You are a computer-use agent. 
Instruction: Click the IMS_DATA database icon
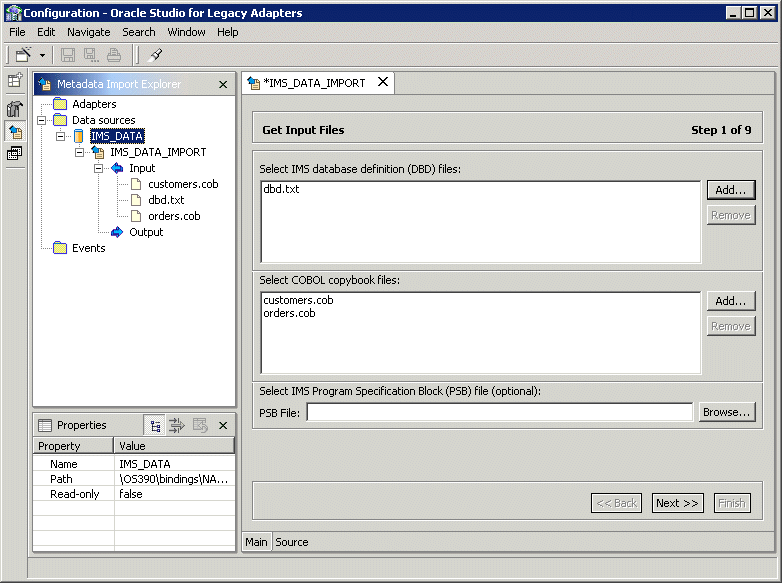tap(79, 136)
